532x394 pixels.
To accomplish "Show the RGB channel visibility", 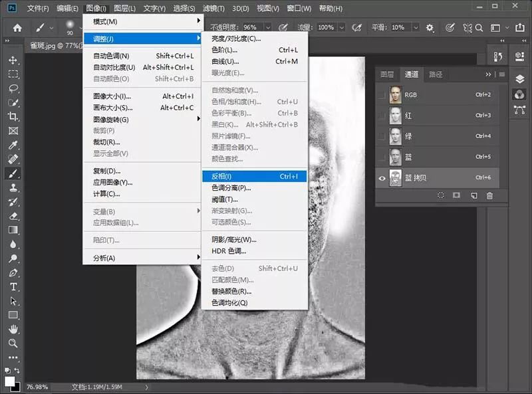I will point(382,94).
